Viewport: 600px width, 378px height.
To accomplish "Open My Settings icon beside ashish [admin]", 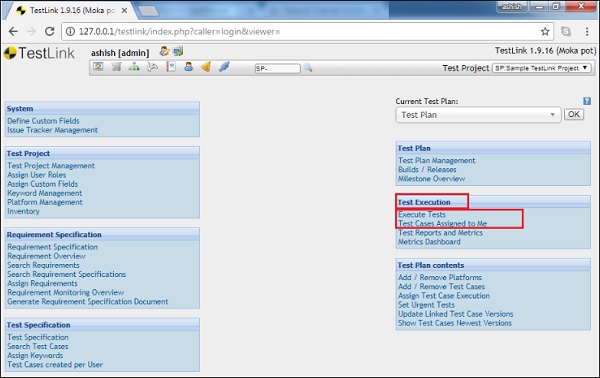I will click(164, 51).
